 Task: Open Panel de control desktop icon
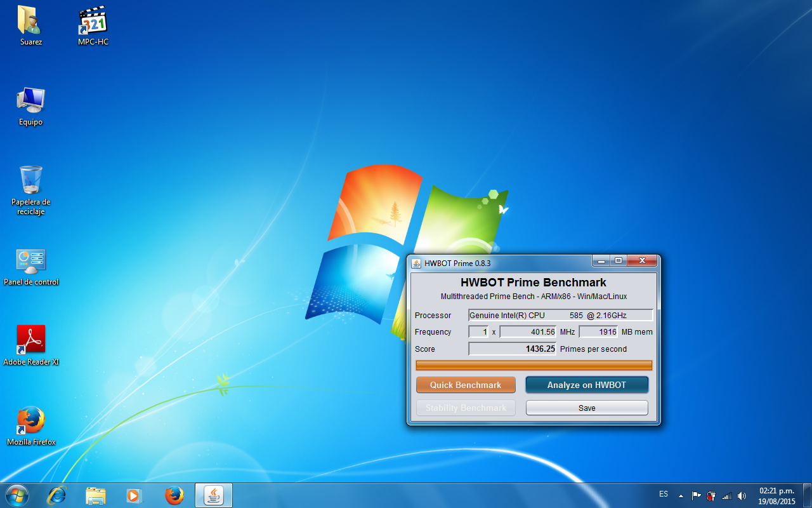[x=30, y=265]
